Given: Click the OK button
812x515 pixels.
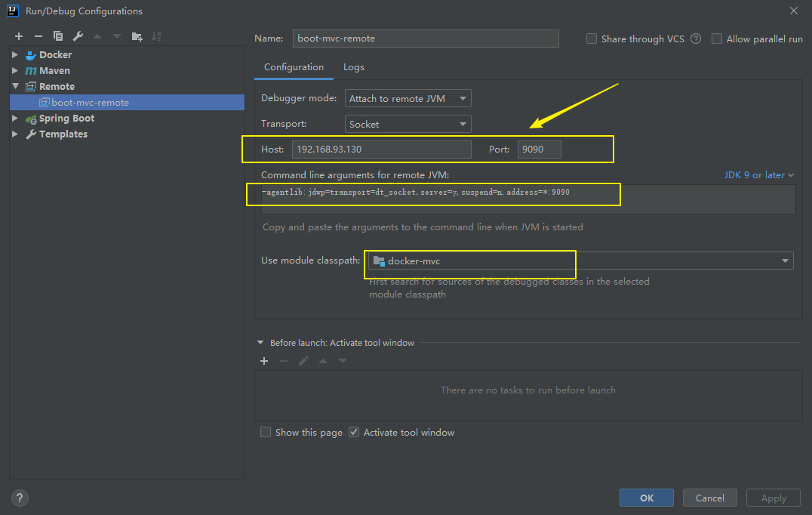Looking at the screenshot, I should pos(646,498).
